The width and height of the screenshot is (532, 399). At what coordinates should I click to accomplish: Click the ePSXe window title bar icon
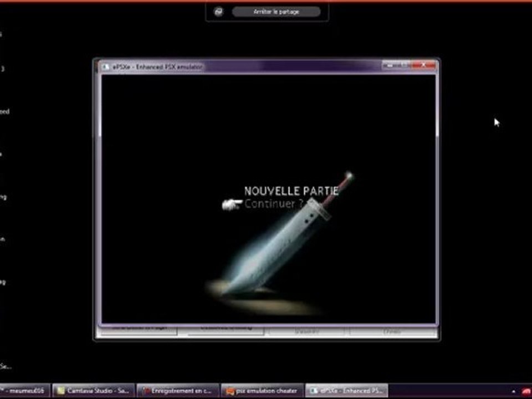[106, 67]
